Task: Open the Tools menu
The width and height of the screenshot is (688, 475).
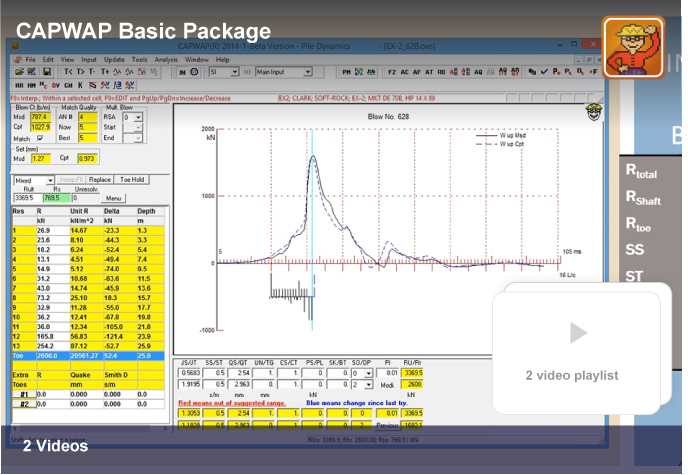Action: [x=140, y=60]
